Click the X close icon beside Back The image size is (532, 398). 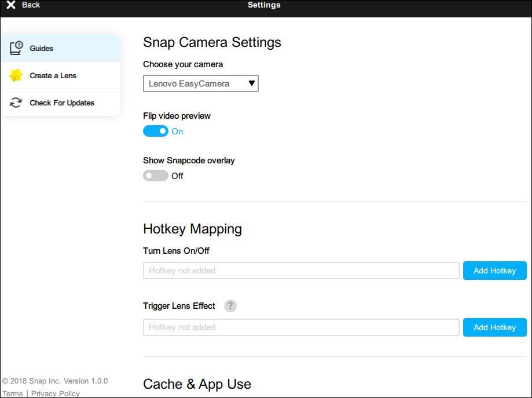tap(11, 5)
